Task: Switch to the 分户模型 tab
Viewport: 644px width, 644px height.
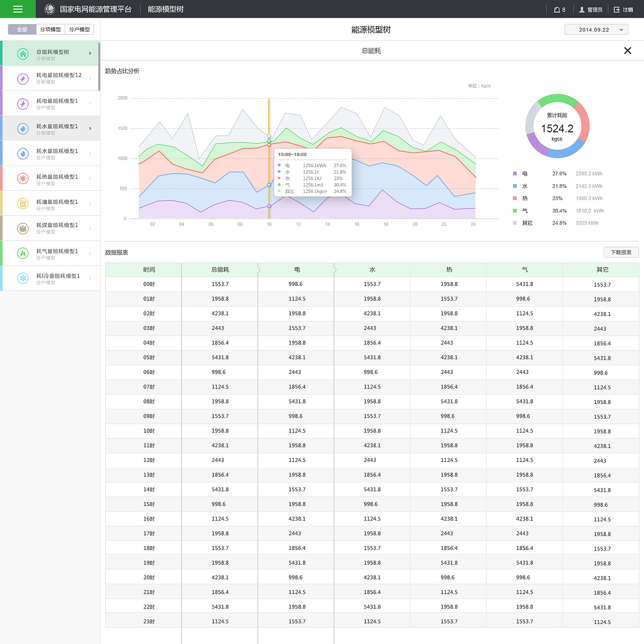Action: [x=79, y=29]
